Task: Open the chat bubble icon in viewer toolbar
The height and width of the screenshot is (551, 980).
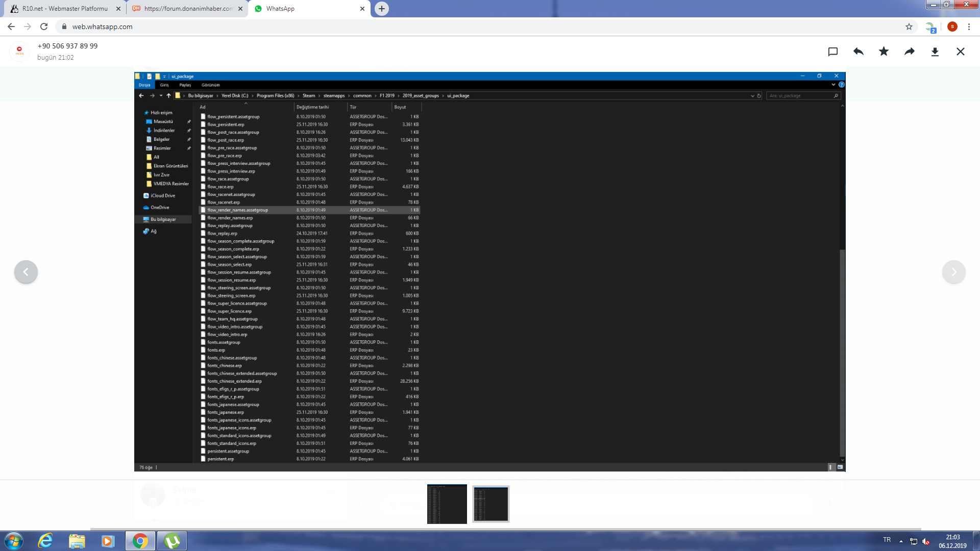Action: coord(833,52)
